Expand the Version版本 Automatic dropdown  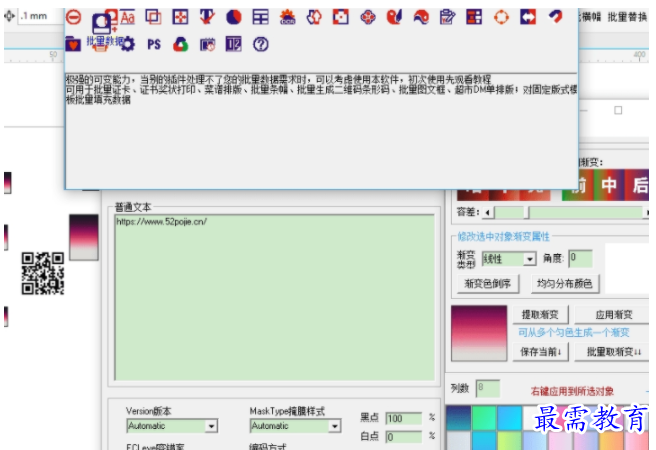click(211, 426)
